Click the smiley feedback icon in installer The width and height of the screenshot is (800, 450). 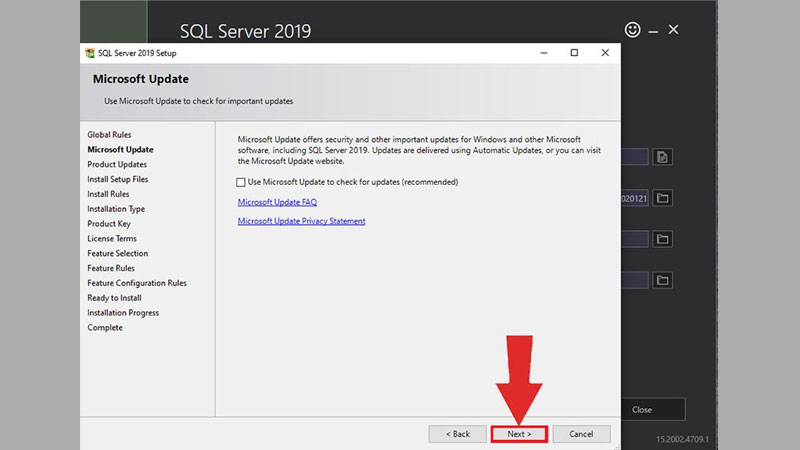pyautogui.click(x=633, y=30)
